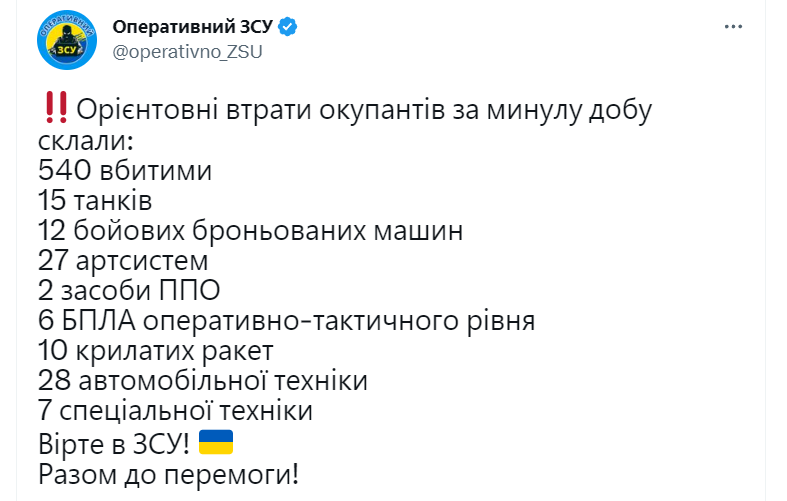Click the Оперативний ЗСУ account name

(192, 27)
